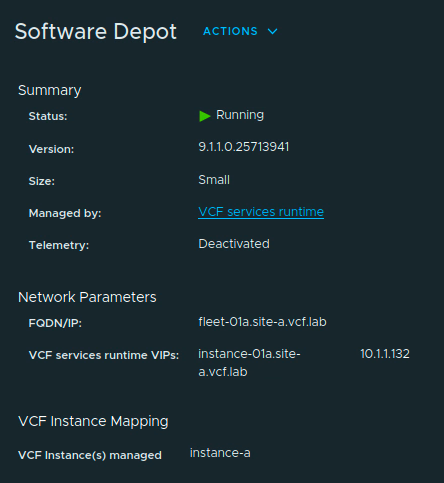Click the VCF Instance Mapping heading

[93, 421]
